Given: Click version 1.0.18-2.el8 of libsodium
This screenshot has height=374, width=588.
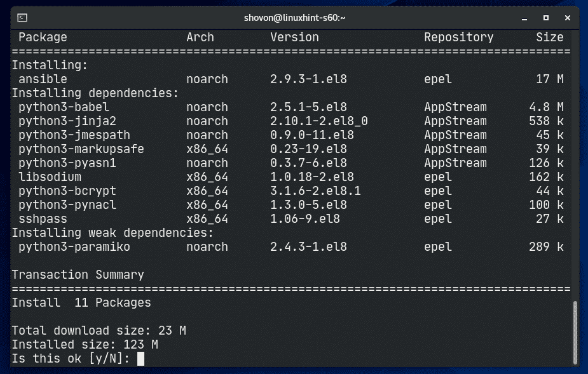Looking at the screenshot, I should click(x=312, y=177).
